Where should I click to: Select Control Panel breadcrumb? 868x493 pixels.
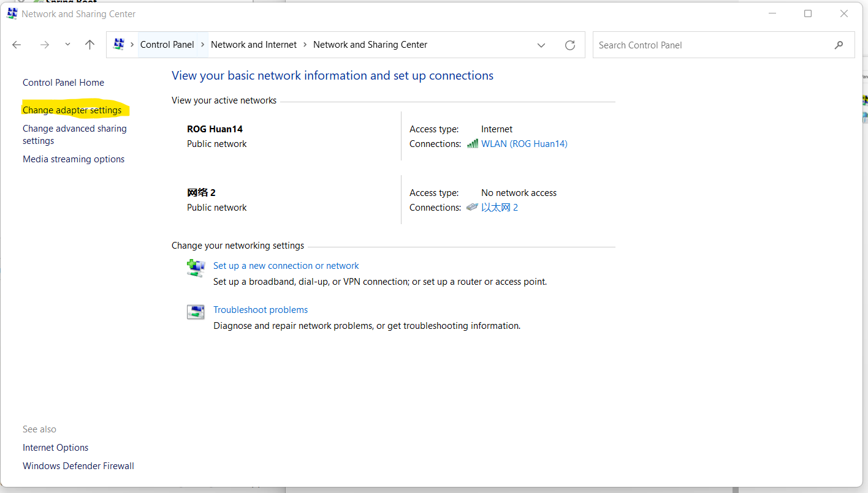[167, 45]
